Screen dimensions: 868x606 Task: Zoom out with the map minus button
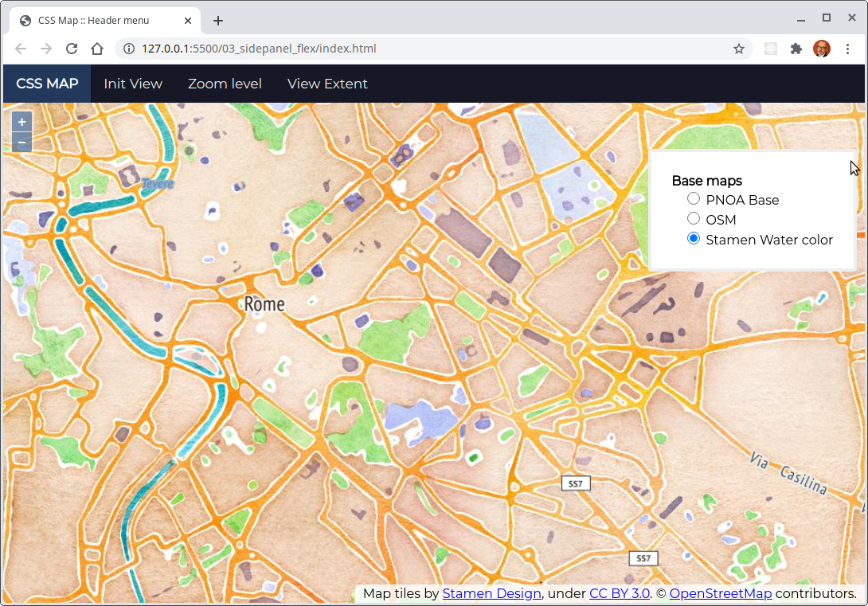22,143
